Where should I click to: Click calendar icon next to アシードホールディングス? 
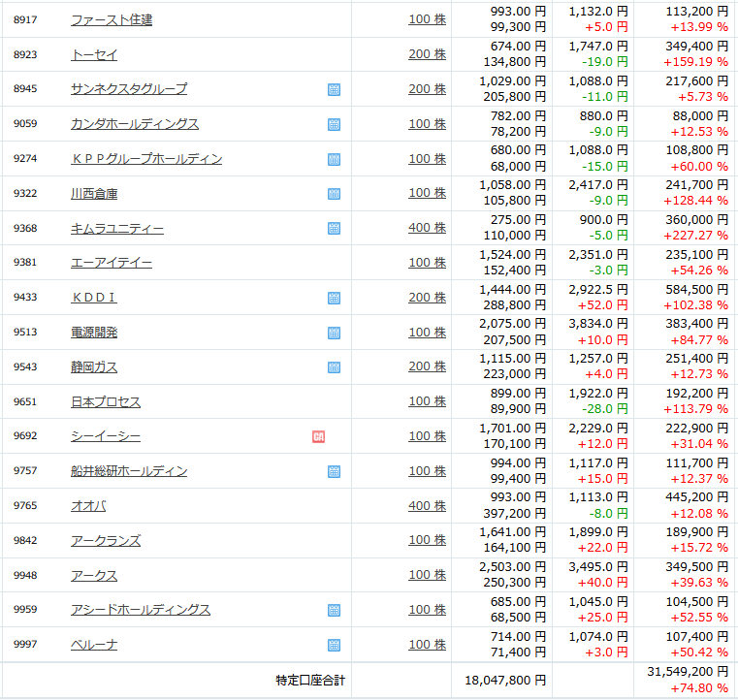pyautogui.click(x=334, y=610)
